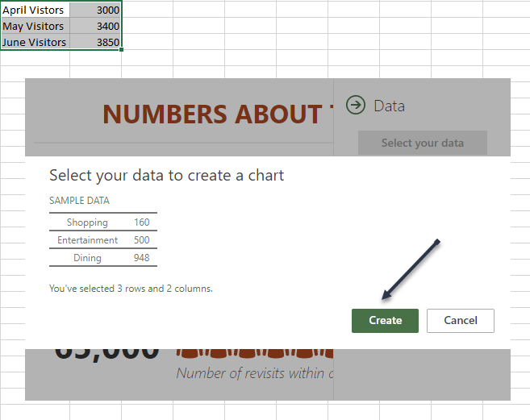Click the circled arrow icon beside Data
The height and width of the screenshot is (420, 530).
tap(356, 105)
